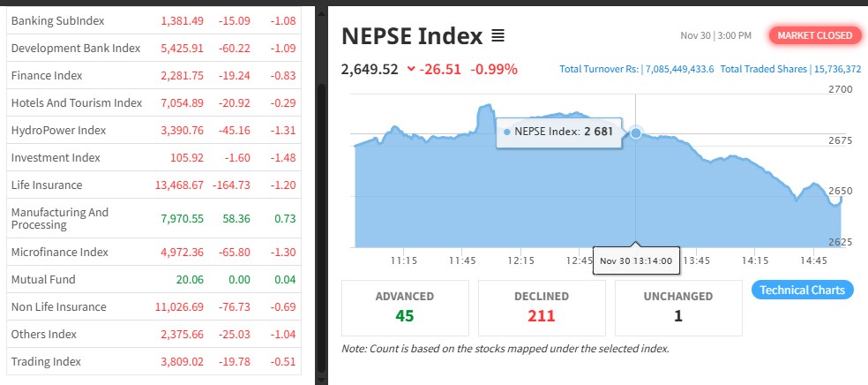Click the MARKET CLOSED badge
868x385 pixels.
(814, 35)
